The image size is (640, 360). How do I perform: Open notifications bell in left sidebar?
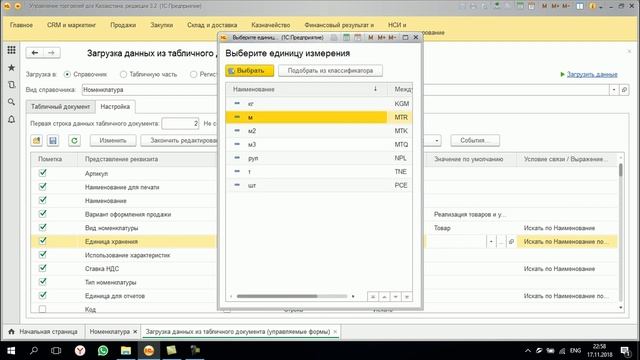(x=11, y=120)
